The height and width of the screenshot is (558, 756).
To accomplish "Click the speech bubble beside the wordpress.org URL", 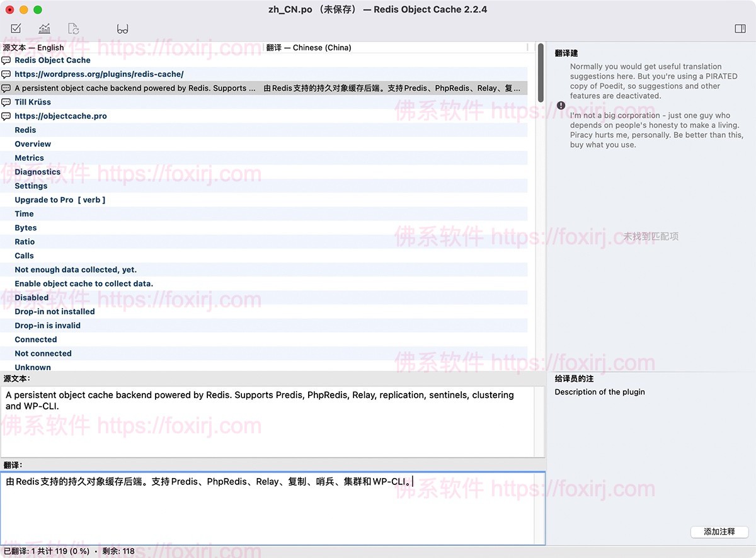I will pyautogui.click(x=6, y=74).
